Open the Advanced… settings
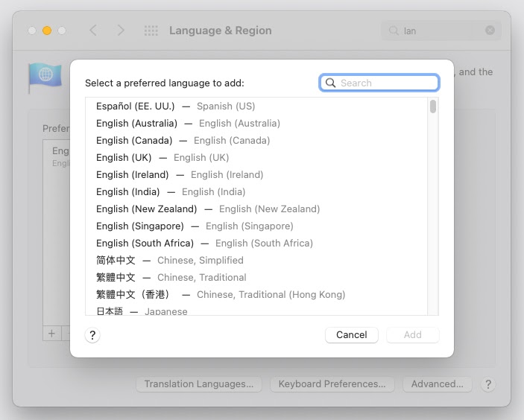Image resolution: width=524 pixels, height=420 pixels. [x=437, y=384]
